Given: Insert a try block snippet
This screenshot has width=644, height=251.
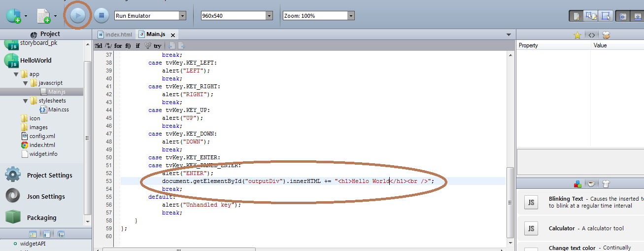Looking at the screenshot, I should point(157,45).
